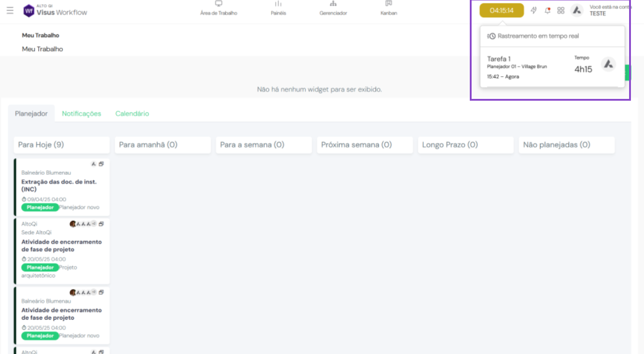Switch to Kanban view
Image resolution: width=644 pixels, height=354 pixels.
pos(389,9)
